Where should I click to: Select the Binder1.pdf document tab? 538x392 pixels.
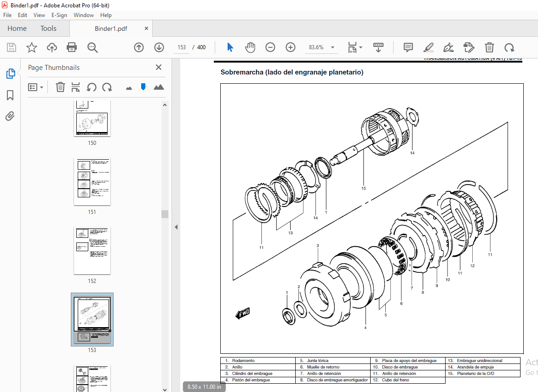click(111, 29)
